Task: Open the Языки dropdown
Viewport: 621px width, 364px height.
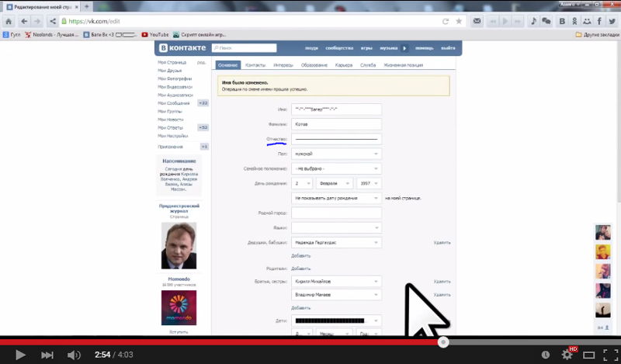Action: coord(336,227)
